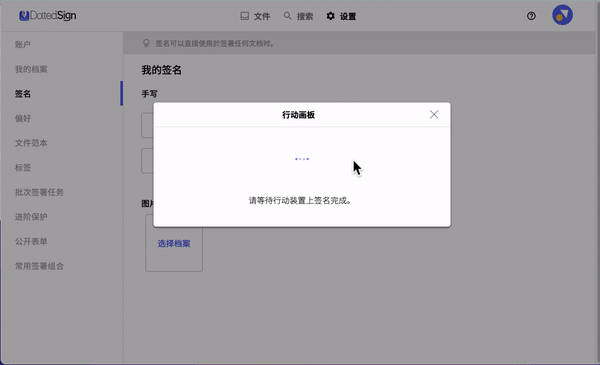This screenshot has width=600, height=365.
Task: Select 我的档案 in the sidebar
Action: tap(31, 69)
